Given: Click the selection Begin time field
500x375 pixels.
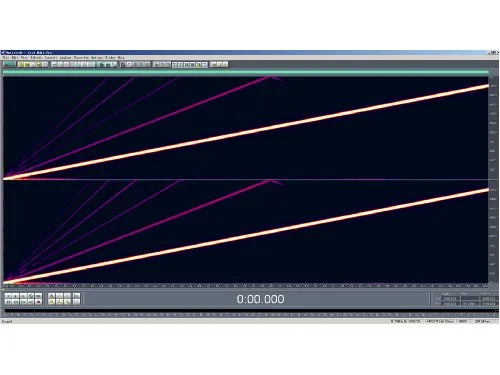Looking at the screenshot, I should 451,299.
